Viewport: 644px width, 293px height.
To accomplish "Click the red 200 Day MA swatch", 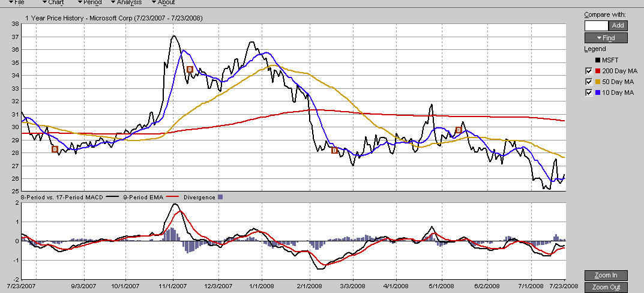I will pos(598,71).
